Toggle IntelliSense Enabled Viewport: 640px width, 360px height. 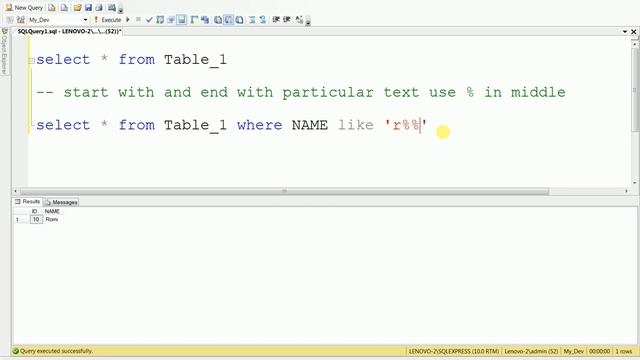coord(182,20)
